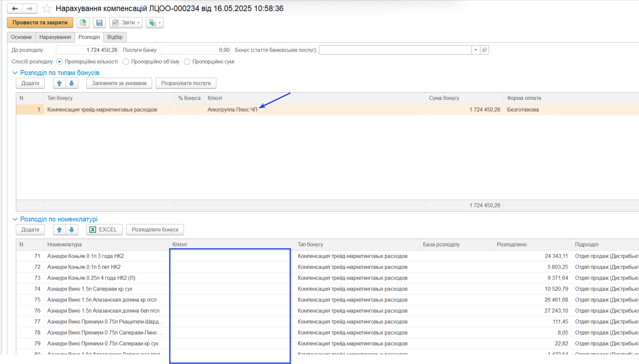This screenshot has height=364, width=639.
Task: Go back with the left arrow button
Action: pos(14,8)
